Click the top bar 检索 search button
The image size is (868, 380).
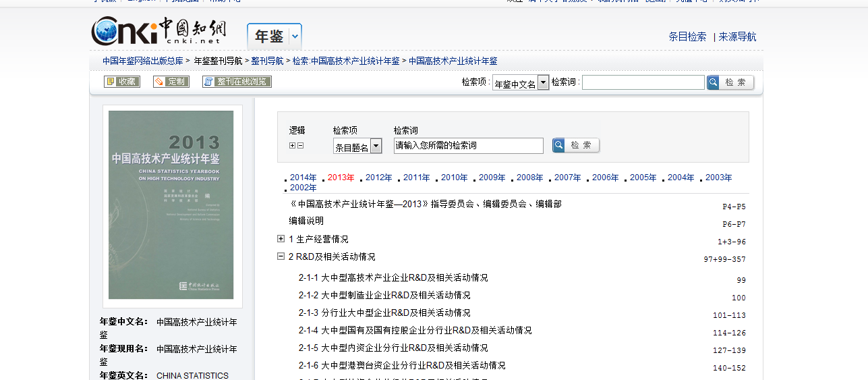pyautogui.click(x=730, y=82)
